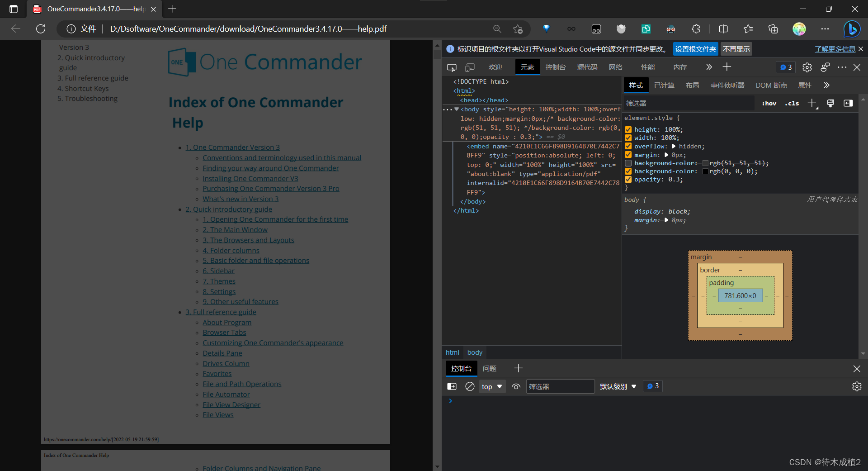The width and height of the screenshot is (868, 471).
Task: Open favorites list icon
Action: tap(748, 29)
